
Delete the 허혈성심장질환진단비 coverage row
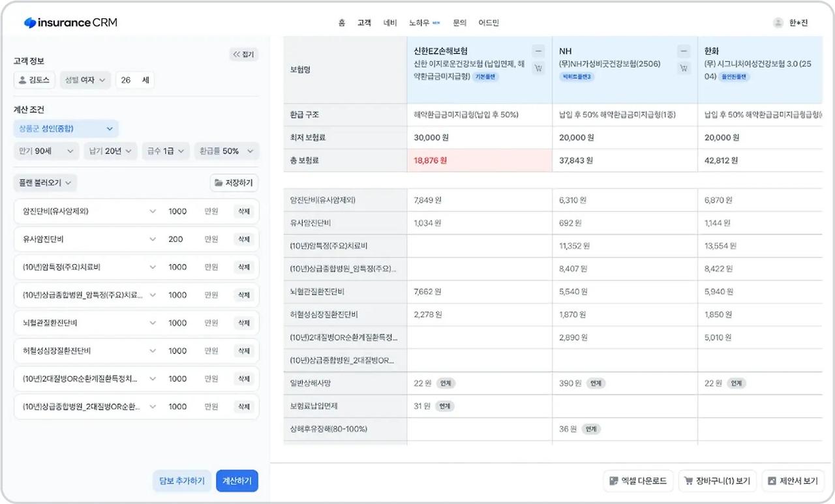[x=244, y=351]
